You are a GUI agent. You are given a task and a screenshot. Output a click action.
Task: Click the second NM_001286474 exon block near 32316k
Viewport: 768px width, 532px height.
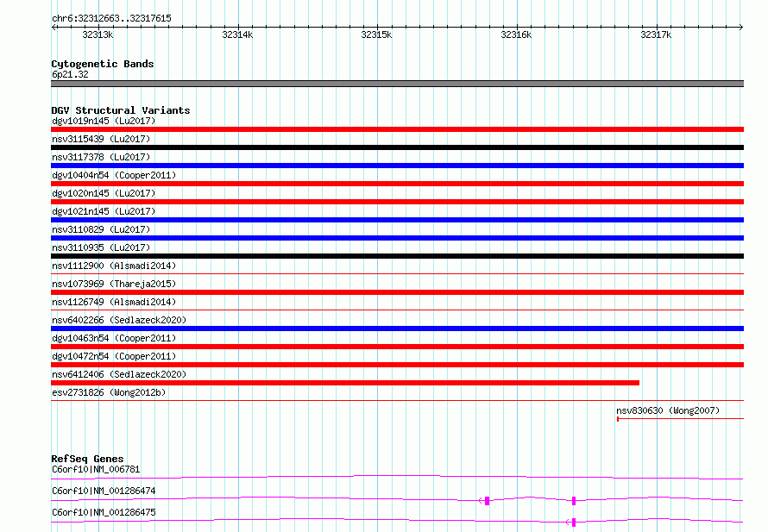tap(574, 501)
